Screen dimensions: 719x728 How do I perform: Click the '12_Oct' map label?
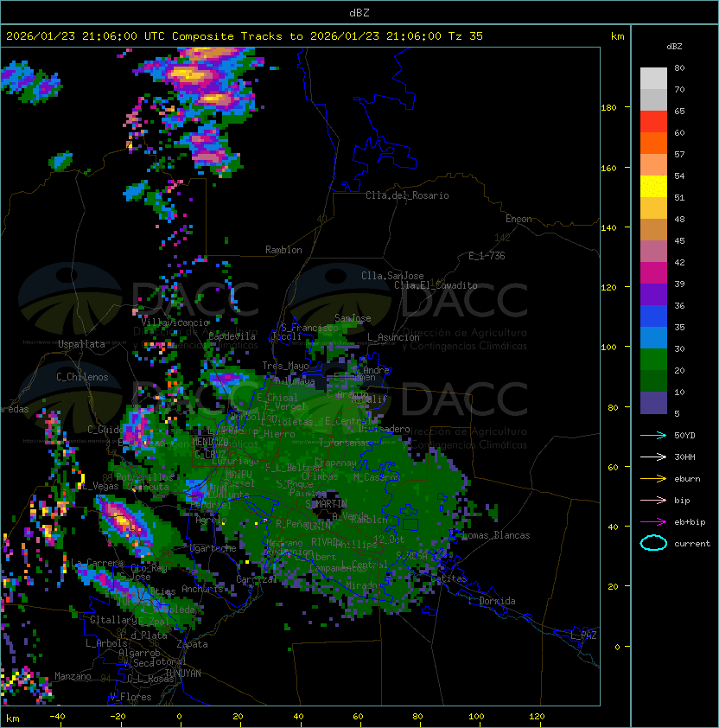pos(389,539)
